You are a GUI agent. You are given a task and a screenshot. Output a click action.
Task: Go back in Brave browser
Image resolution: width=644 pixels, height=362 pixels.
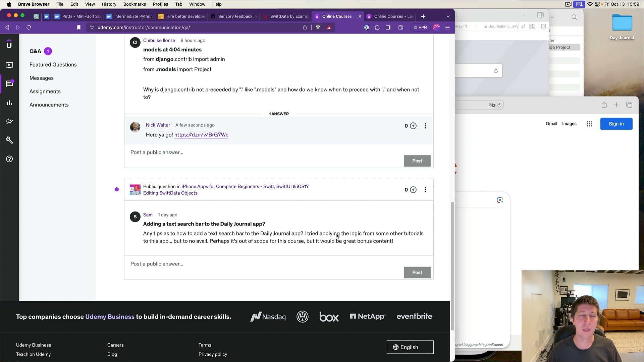pyautogui.click(x=7, y=27)
